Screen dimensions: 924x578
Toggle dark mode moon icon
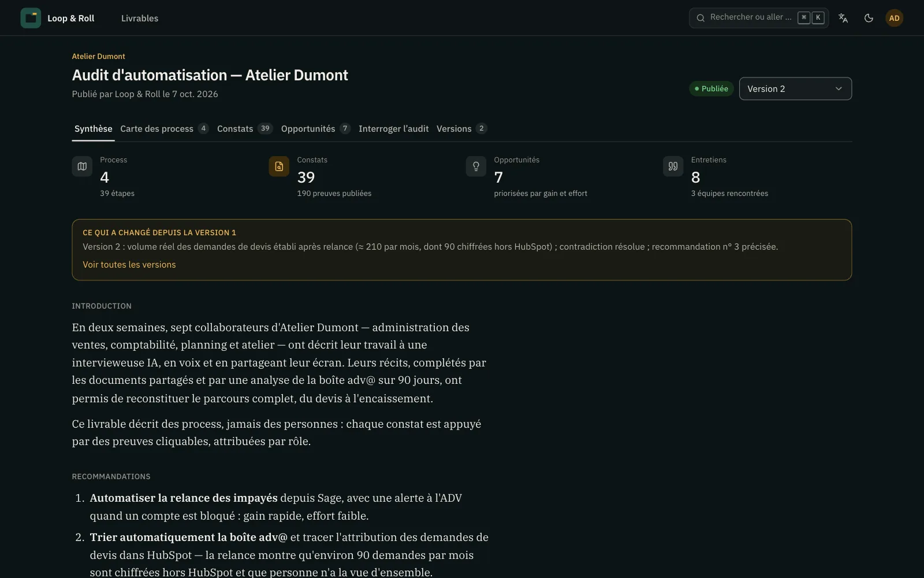(869, 18)
